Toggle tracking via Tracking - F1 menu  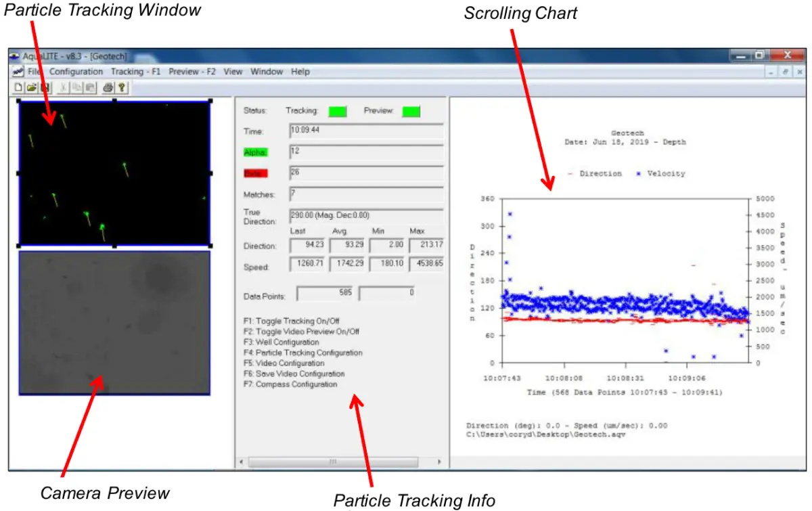point(135,72)
